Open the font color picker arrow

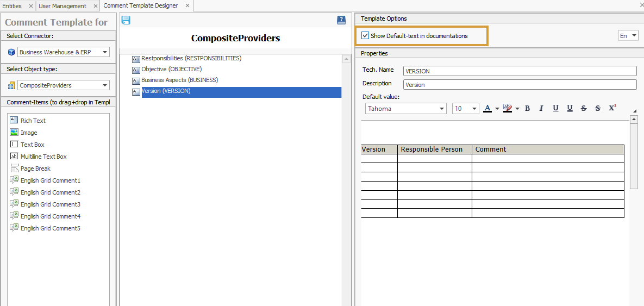(497, 109)
